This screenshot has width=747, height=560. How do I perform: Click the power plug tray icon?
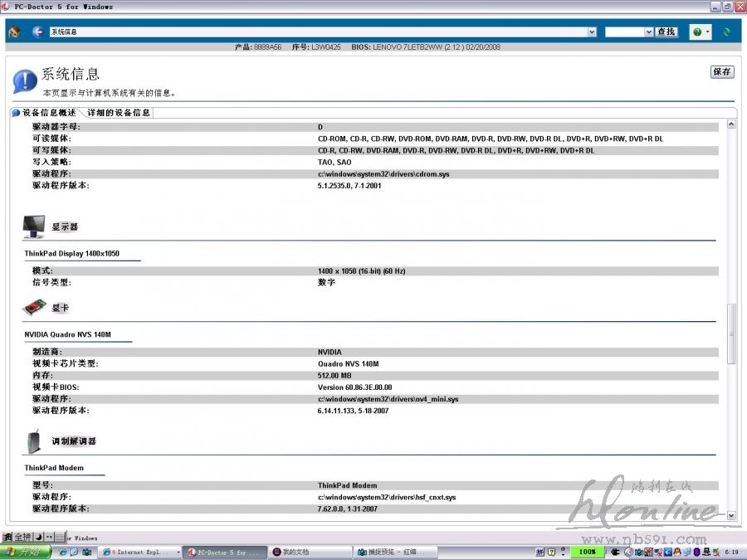click(615, 552)
